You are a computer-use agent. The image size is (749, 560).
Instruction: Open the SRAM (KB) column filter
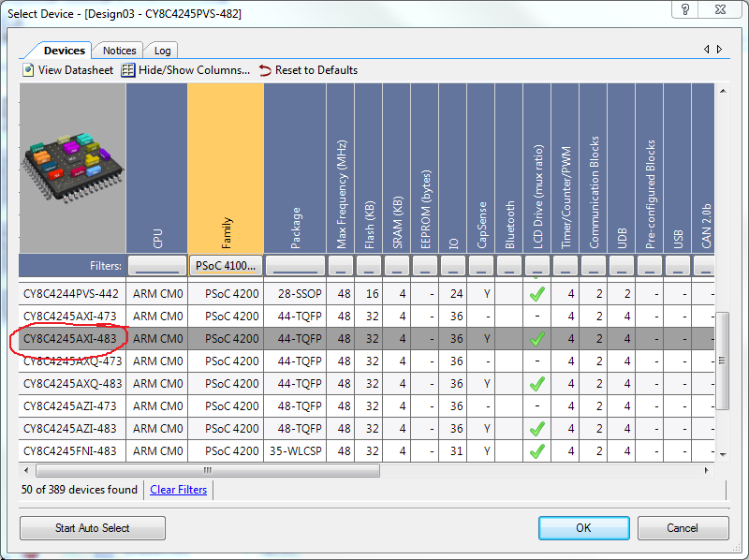396,266
